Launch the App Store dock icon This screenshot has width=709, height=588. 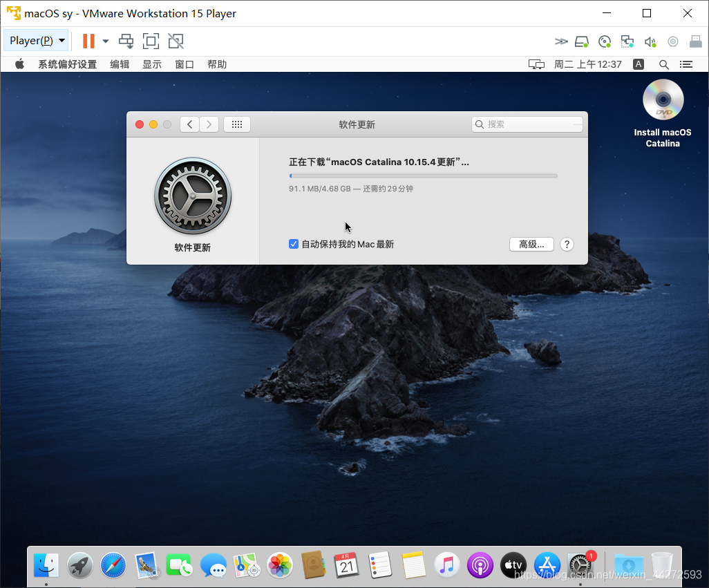(x=547, y=565)
